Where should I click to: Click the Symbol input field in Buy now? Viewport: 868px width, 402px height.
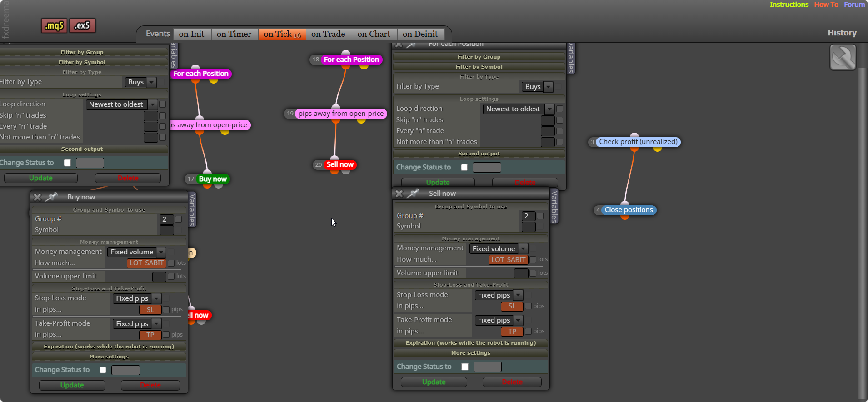pyautogui.click(x=167, y=230)
